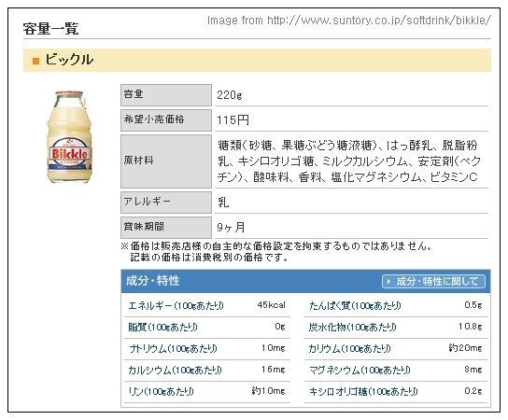Click the 約20mg potassium value
Viewport: 508px width, 420px height.
tap(466, 348)
